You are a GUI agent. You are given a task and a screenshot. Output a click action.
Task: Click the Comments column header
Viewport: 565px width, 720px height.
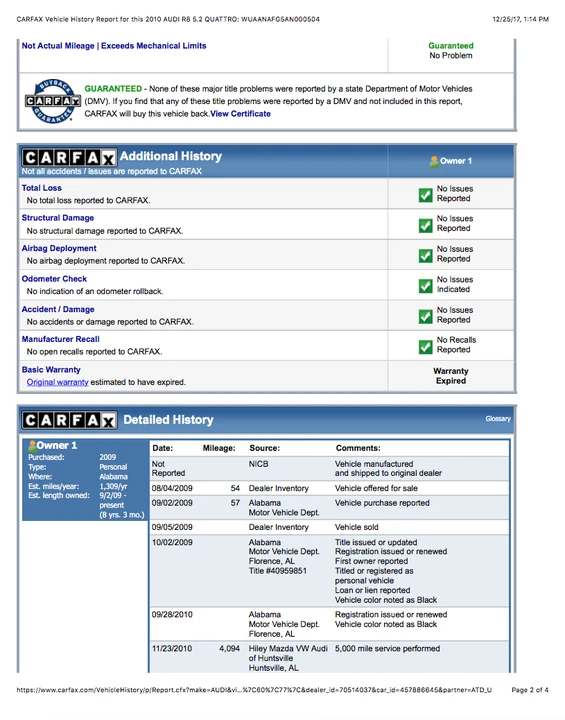tap(358, 448)
